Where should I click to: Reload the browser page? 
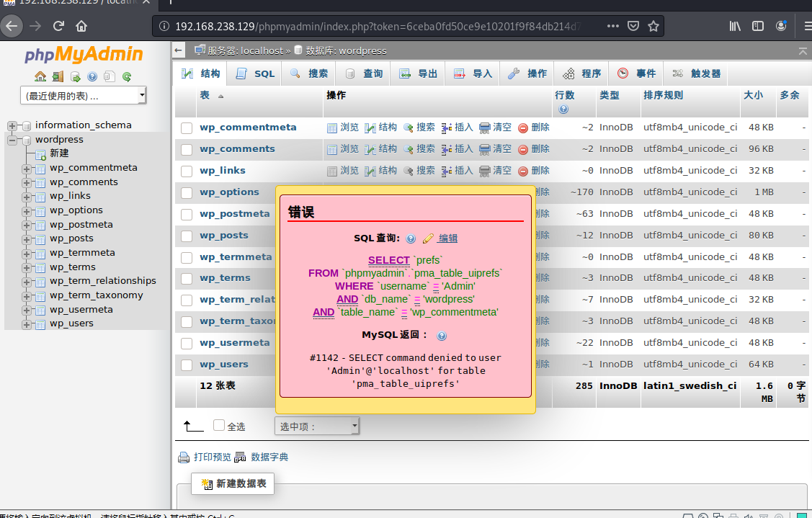(58, 26)
